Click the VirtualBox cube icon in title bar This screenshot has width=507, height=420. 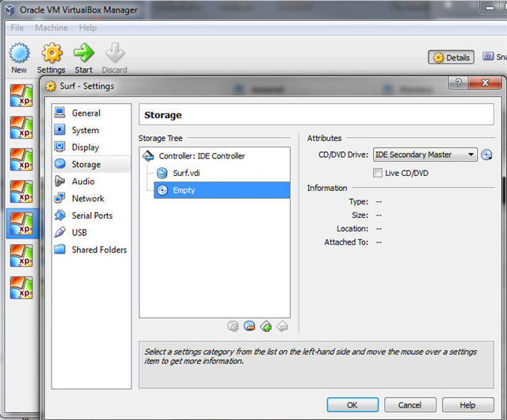[x=10, y=10]
